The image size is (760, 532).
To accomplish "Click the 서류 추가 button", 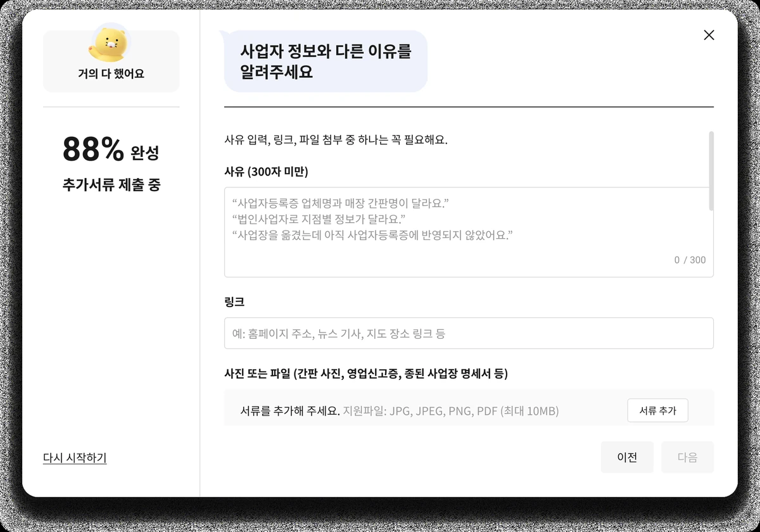I will coord(657,410).
